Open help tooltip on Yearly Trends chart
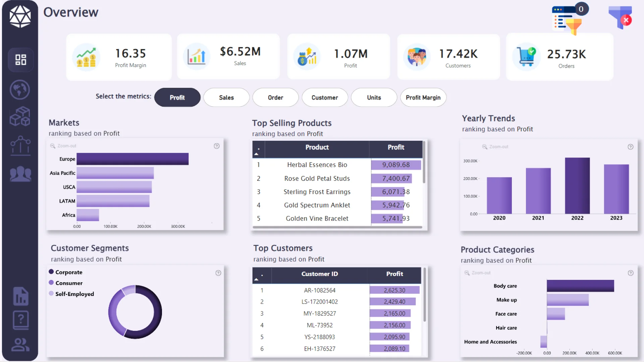Viewport: 644px width, 362px height. click(631, 147)
